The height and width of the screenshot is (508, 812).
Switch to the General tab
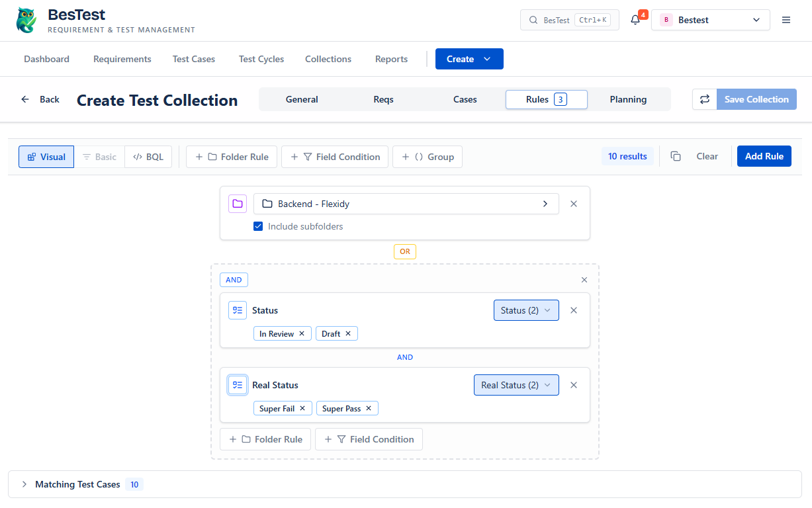pyautogui.click(x=302, y=99)
